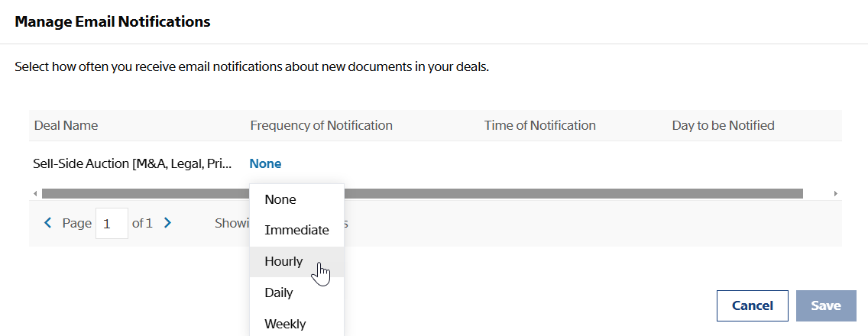The height and width of the screenshot is (336, 868).
Task: Go to the previous page arrow
Action: pyautogui.click(x=47, y=223)
